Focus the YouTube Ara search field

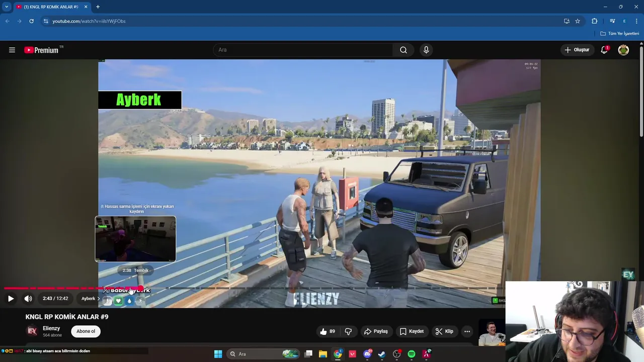(x=303, y=50)
